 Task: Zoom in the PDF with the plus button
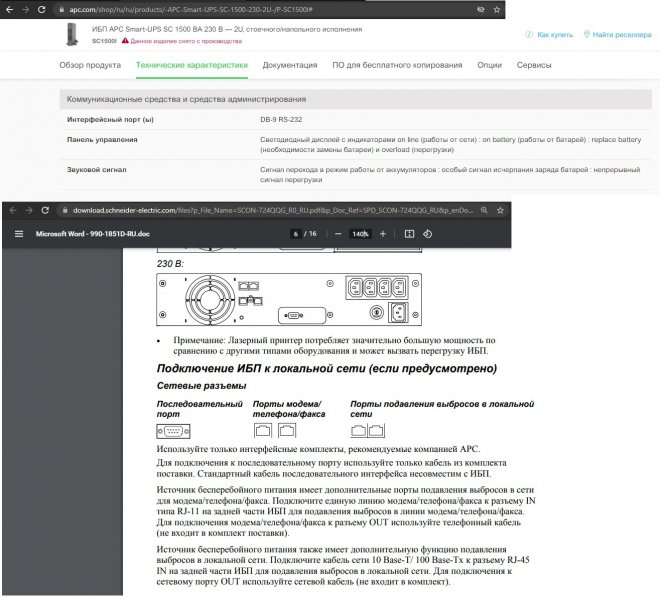[383, 234]
